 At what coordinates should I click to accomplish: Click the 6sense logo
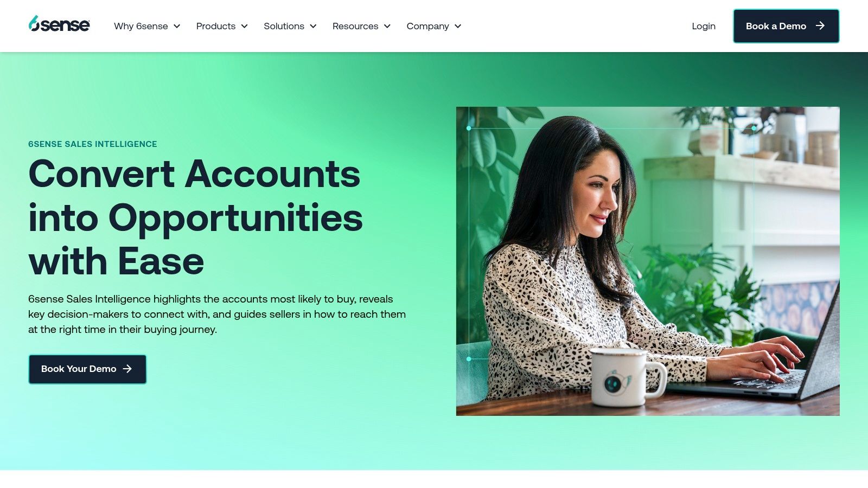pos(59,24)
